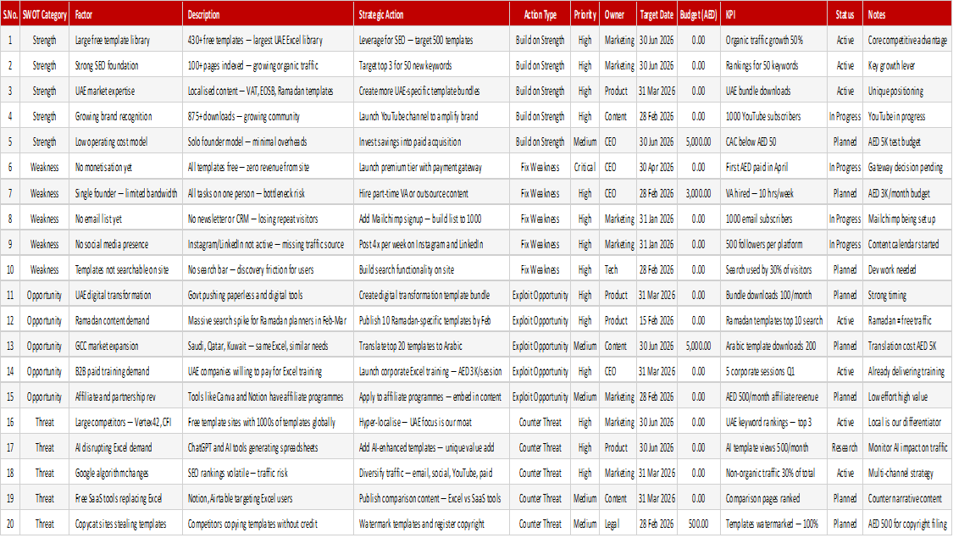Click "AED 500 for copyright filing" note

[907, 524]
